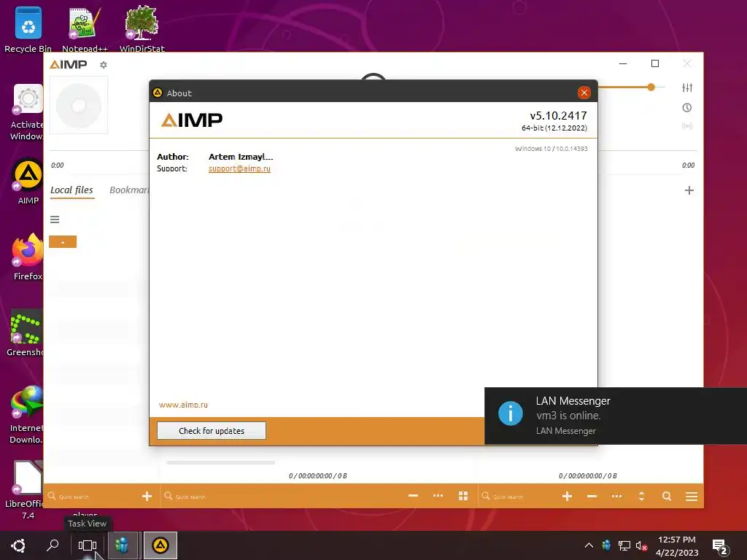Viewport: 747px width, 560px height.
Task: Add files with right playlist plus icon
Action: [567, 496]
